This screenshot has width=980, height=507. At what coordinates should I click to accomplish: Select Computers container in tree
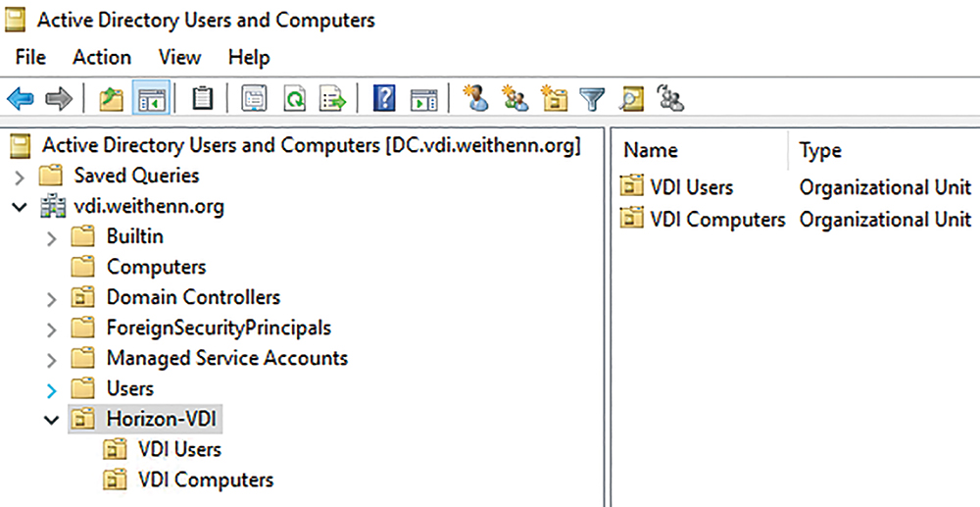(x=156, y=267)
